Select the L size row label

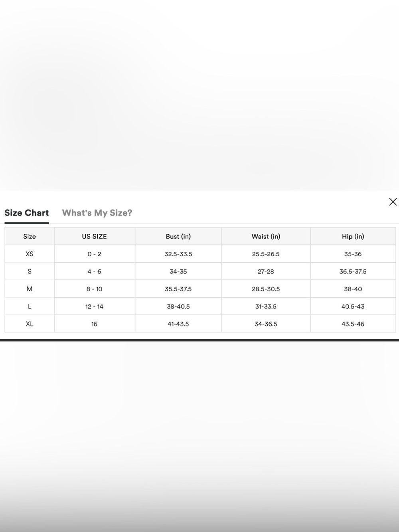[x=30, y=307]
